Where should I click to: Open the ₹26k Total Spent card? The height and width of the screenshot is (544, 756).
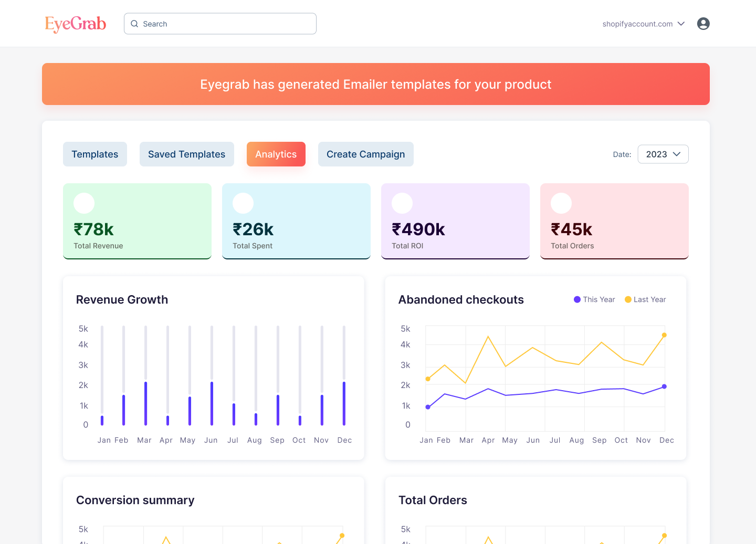click(296, 221)
